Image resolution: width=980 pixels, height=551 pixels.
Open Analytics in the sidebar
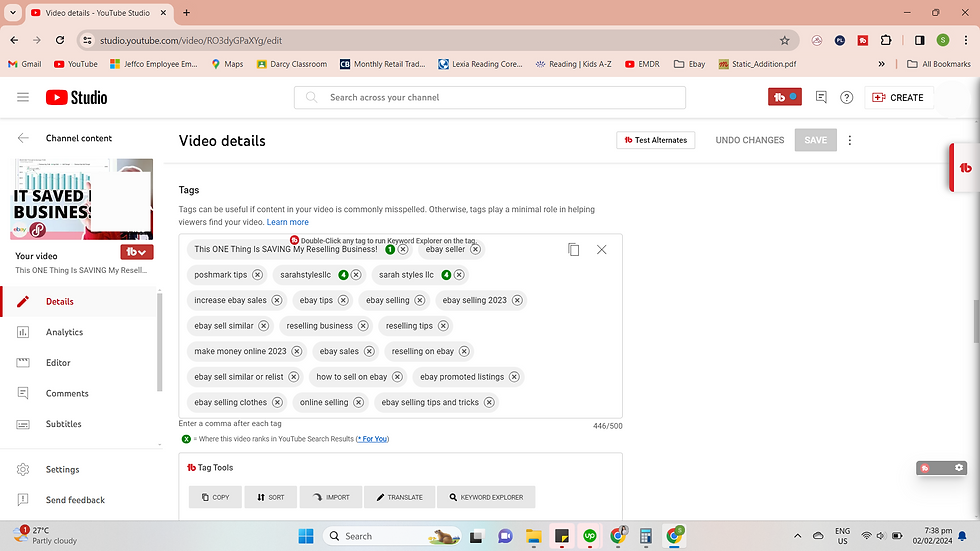click(79, 332)
